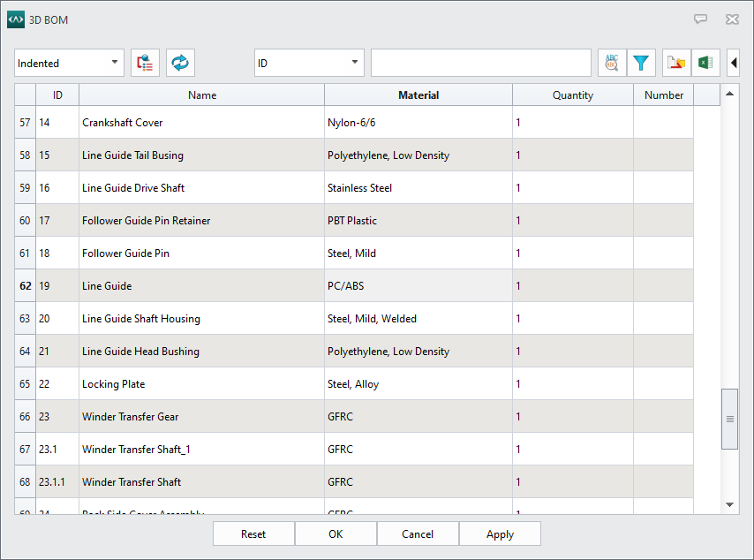
Task: Click the scrollbar up arrow
Action: pos(729,94)
